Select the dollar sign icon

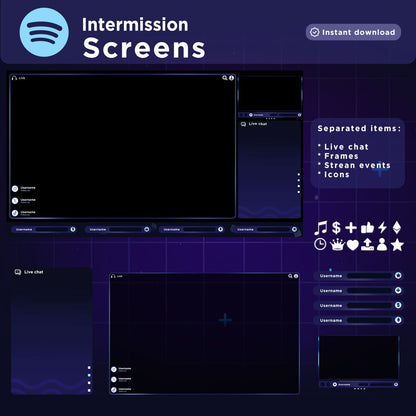[x=336, y=228]
